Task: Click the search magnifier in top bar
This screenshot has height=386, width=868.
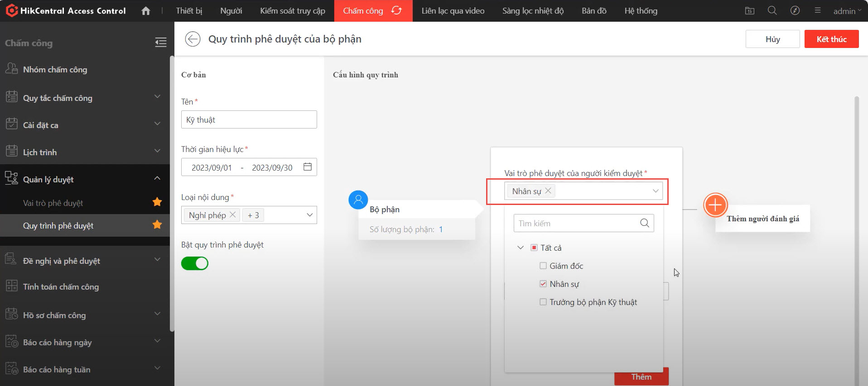Action: [772, 10]
